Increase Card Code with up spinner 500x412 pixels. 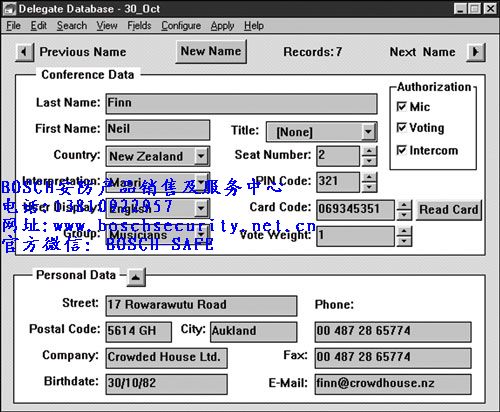coord(404,205)
